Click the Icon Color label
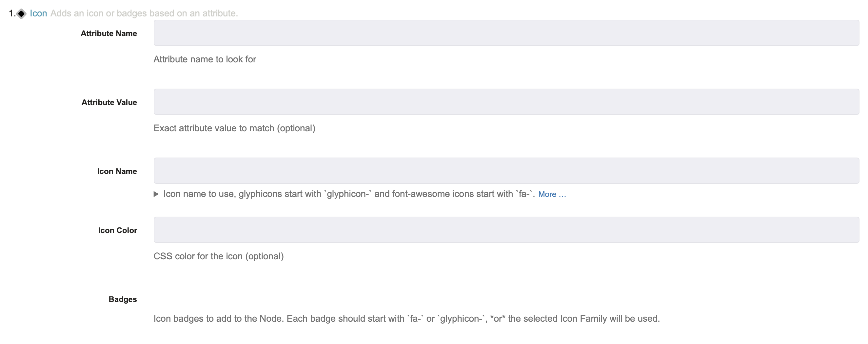868x344 pixels. 118,230
